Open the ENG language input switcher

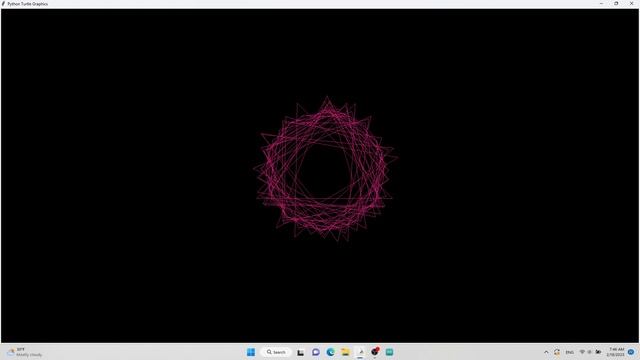(x=569, y=352)
